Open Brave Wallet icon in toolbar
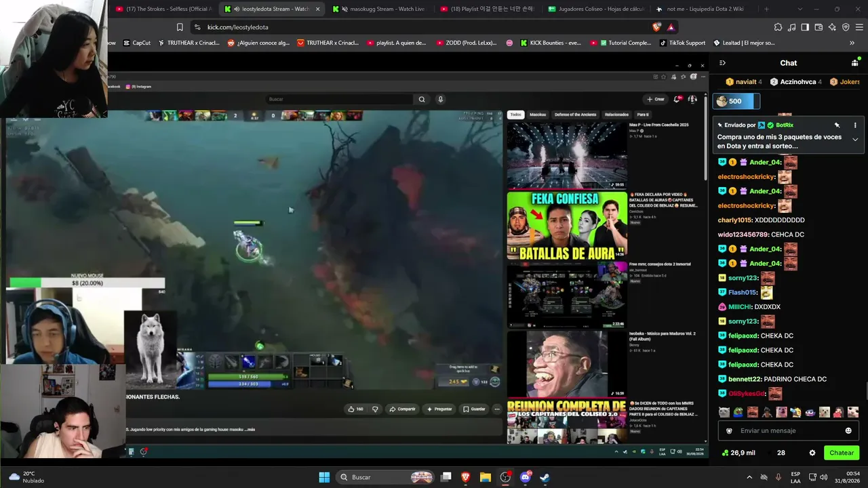The width and height of the screenshot is (868, 488). click(818, 27)
